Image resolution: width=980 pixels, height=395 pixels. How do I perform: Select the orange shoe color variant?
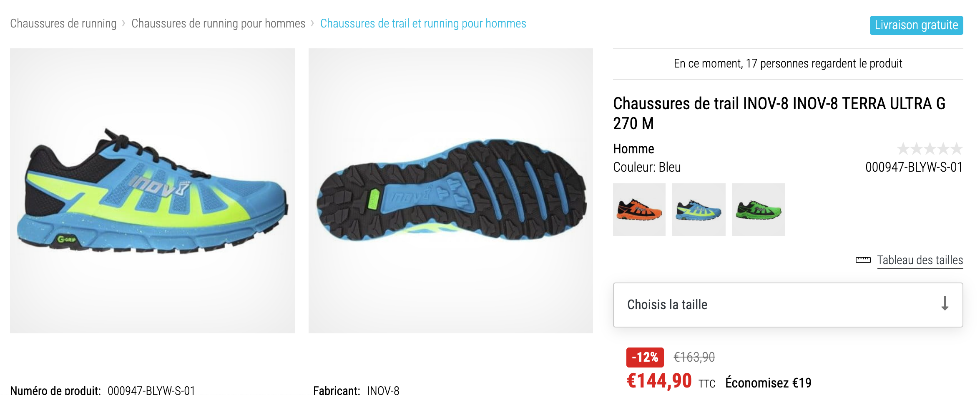pos(639,210)
